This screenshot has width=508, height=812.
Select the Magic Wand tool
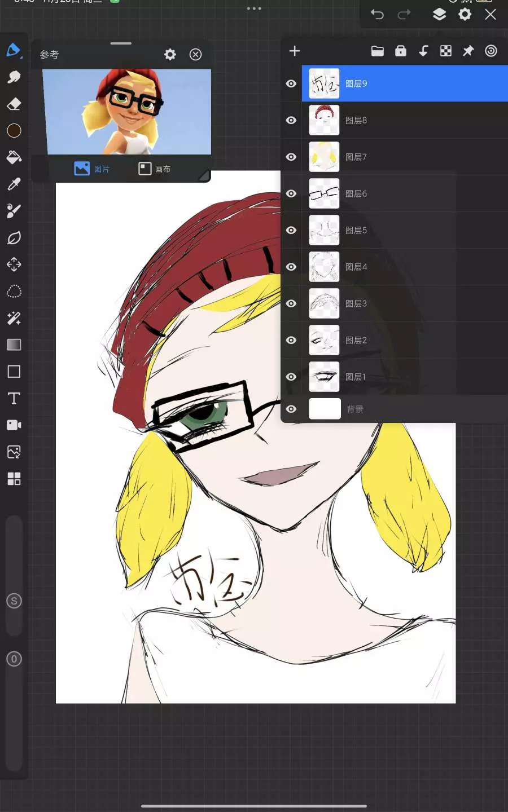14,318
